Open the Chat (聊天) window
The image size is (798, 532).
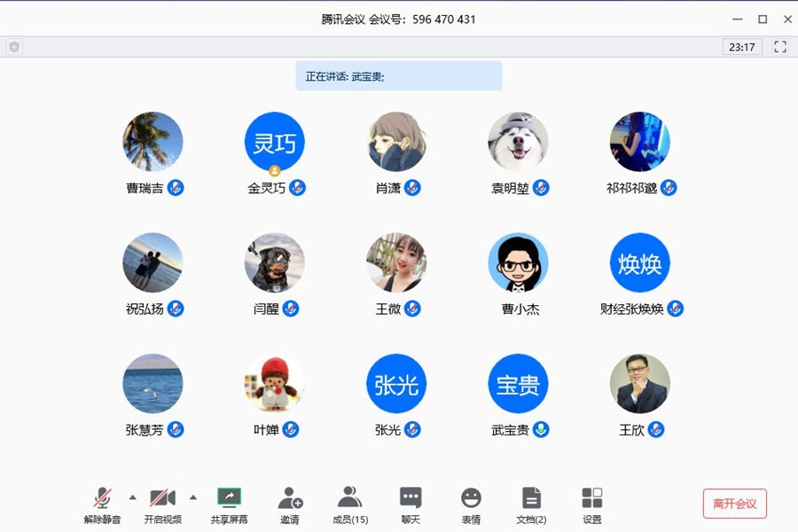(x=411, y=498)
